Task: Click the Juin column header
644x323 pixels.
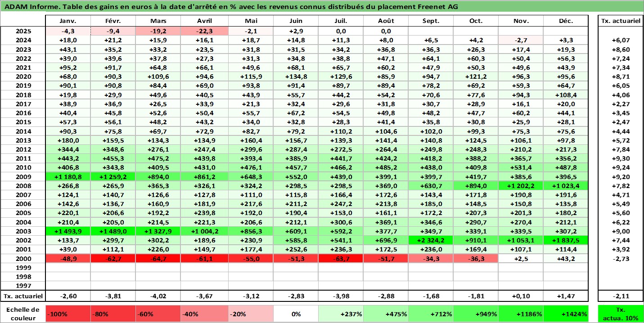Action: click(296, 21)
